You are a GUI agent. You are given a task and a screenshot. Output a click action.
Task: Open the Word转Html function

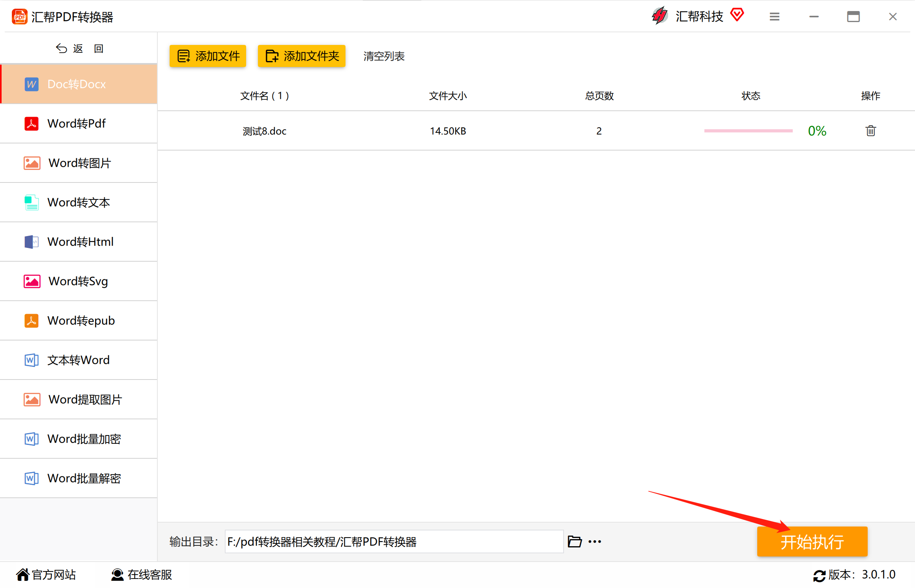point(79,242)
